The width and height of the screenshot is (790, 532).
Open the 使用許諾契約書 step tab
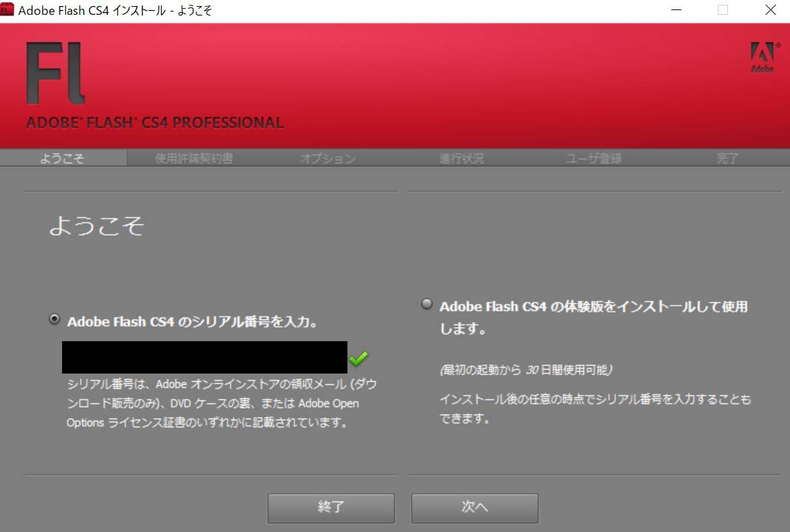[194, 158]
